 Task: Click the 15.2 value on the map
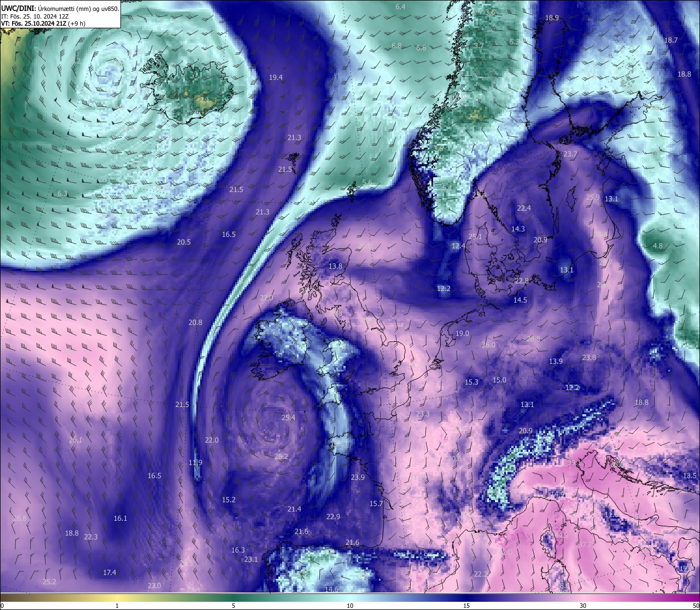point(229,500)
